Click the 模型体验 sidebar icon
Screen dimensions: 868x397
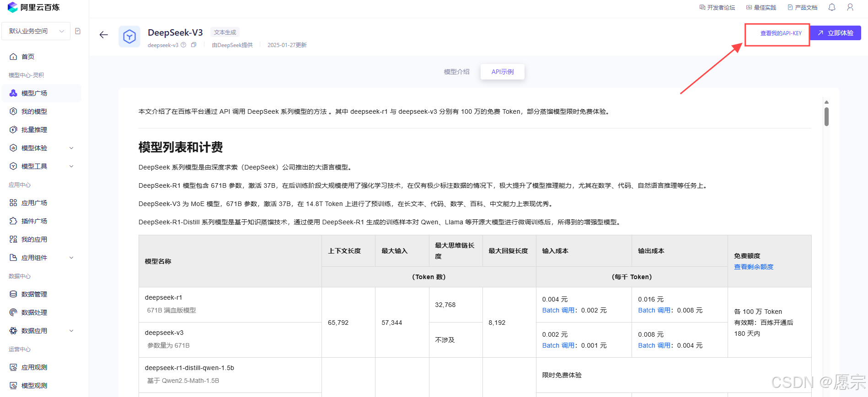pos(13,148)
